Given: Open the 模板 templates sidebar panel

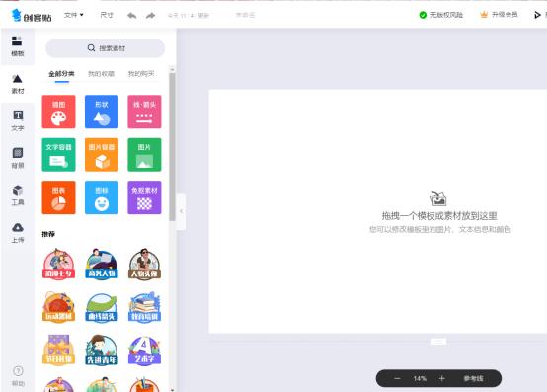Looking at the screenshot, I should point(18,46).
